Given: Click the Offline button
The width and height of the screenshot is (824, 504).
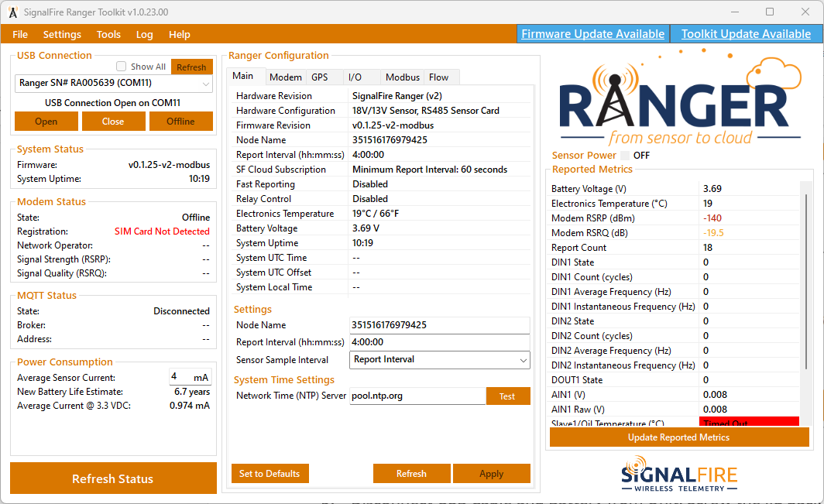Looking at the screenshot, I should (180, 122).
